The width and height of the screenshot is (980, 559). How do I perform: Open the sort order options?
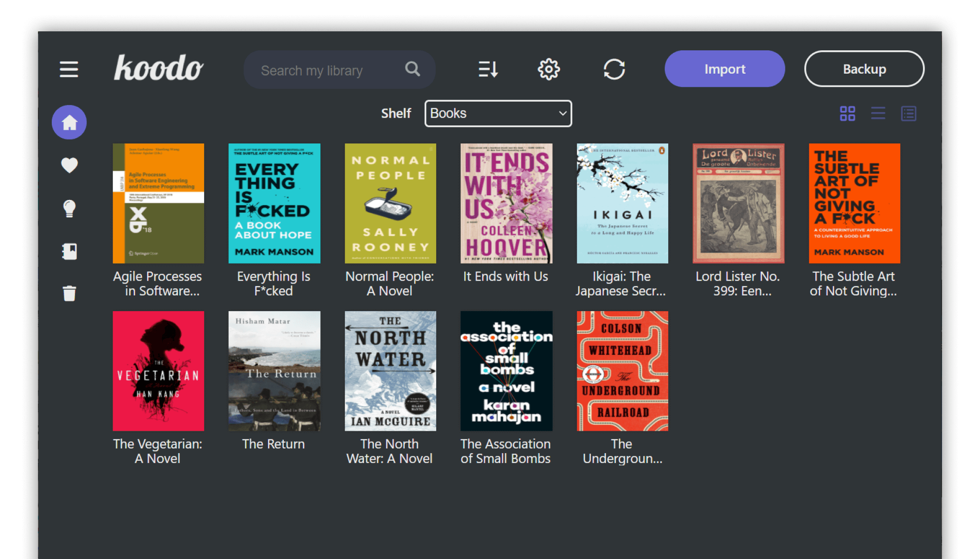pyautogui.click(x=488, y=69)
